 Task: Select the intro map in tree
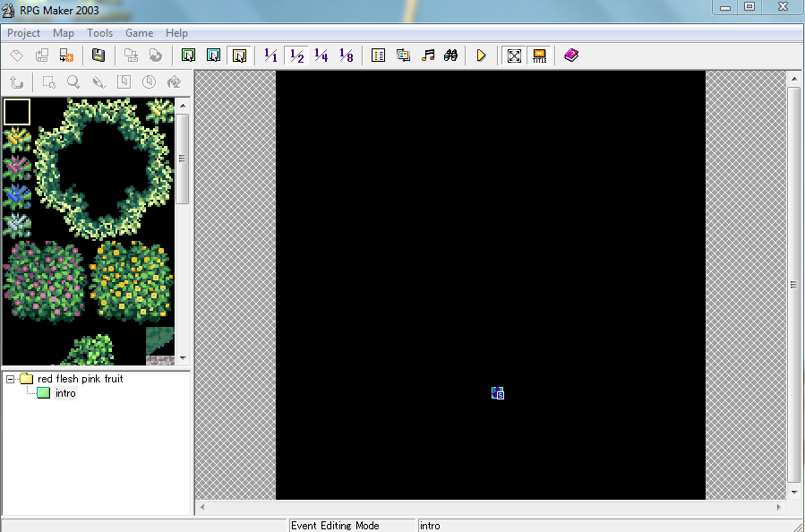point(65,393)
